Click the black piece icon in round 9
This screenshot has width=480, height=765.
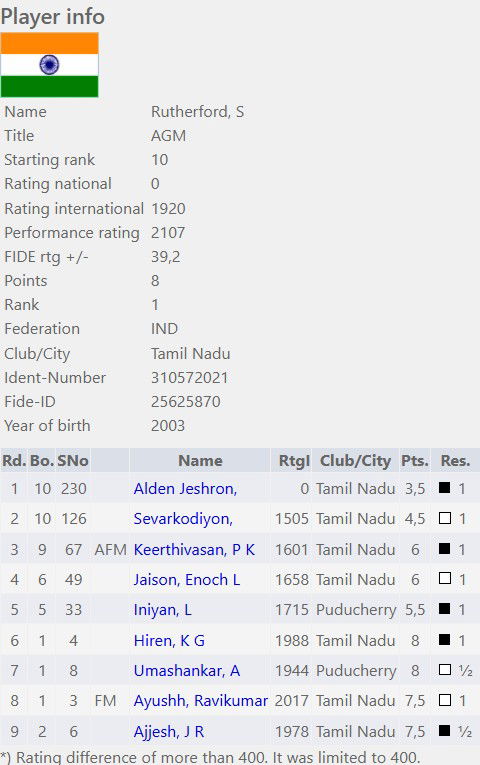(x=444, y=730)
